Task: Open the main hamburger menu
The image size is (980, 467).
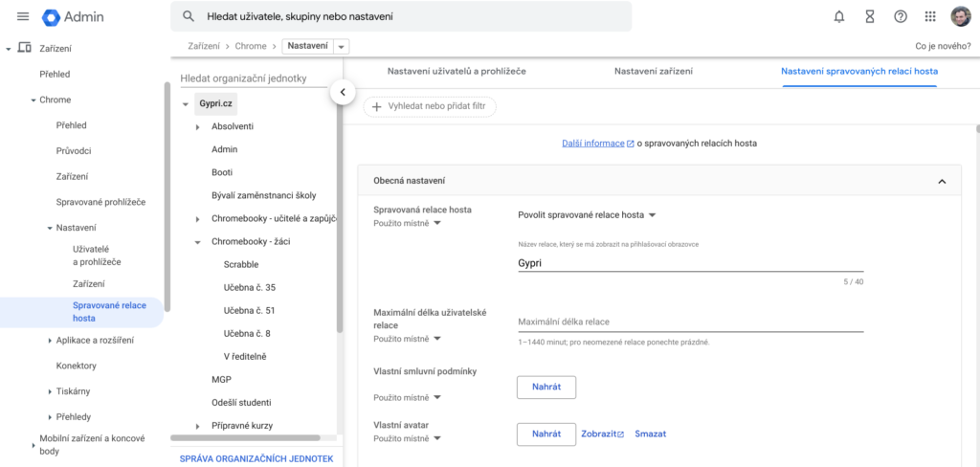Action: tap(23, 16)
